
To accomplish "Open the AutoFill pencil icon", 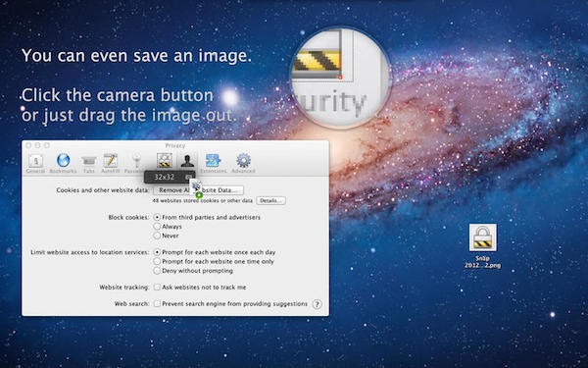I will pos(111,163).
